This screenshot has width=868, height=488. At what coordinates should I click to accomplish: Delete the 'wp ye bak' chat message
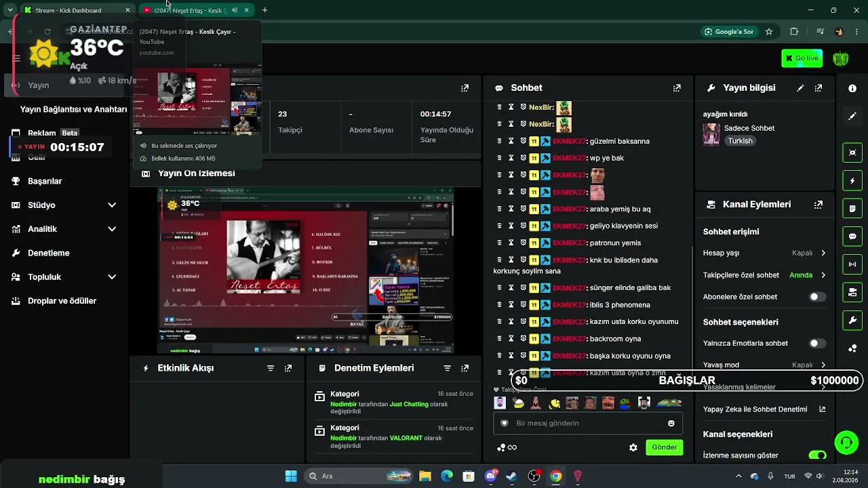[499, 158]
